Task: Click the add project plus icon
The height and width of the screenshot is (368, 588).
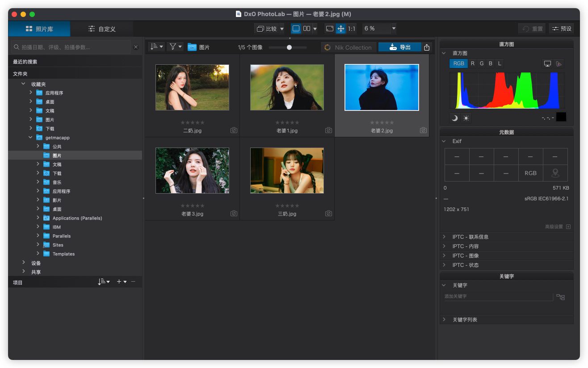Action: [119, 282]
